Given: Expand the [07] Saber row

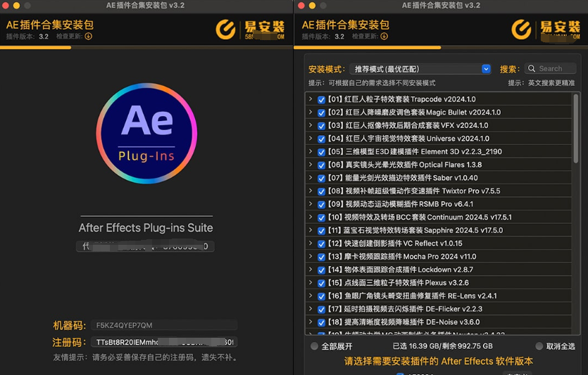Looking at the screenshot, I should (x=311, y=177).
